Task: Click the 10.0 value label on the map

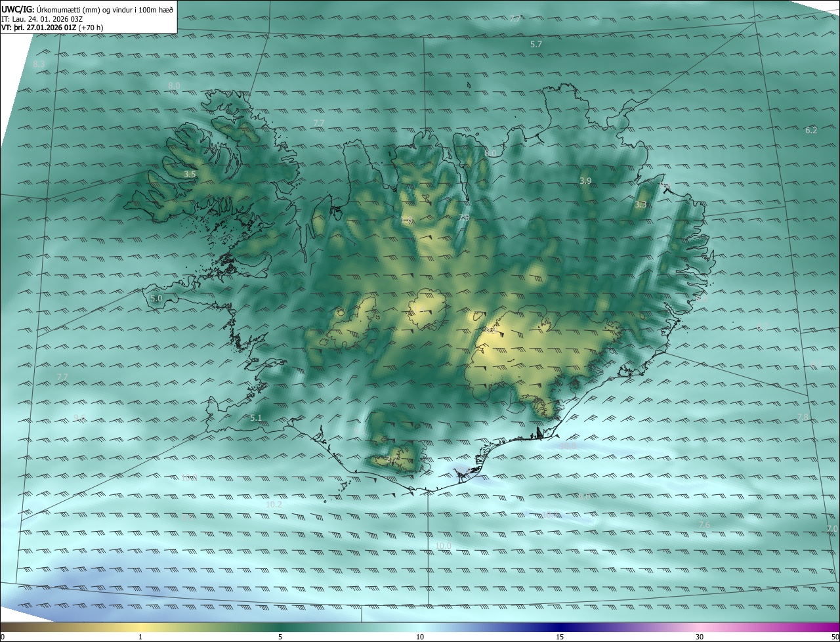Action: tap(444, 546)
